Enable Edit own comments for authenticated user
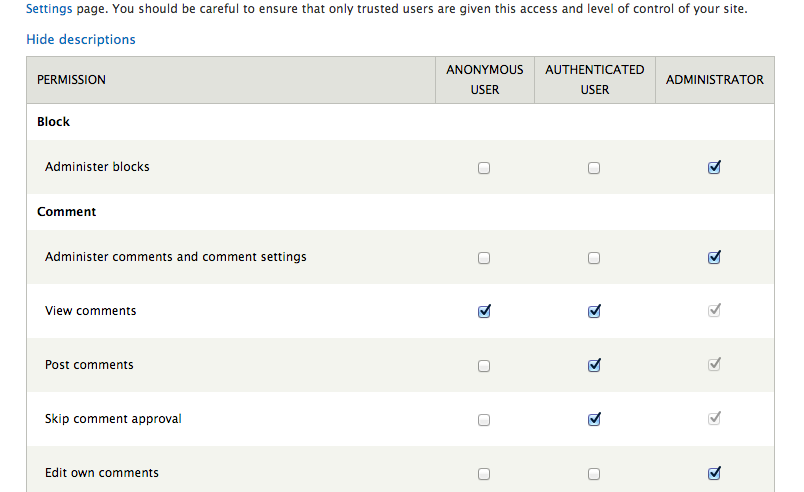Viewport: 804px width, 492px height. (594, 474)
